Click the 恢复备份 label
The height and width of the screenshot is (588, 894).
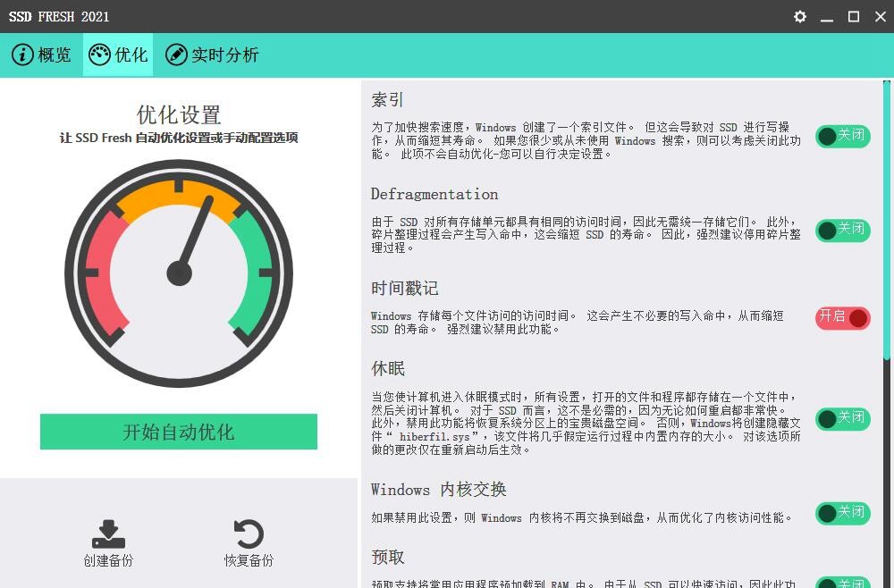(249, 560)
